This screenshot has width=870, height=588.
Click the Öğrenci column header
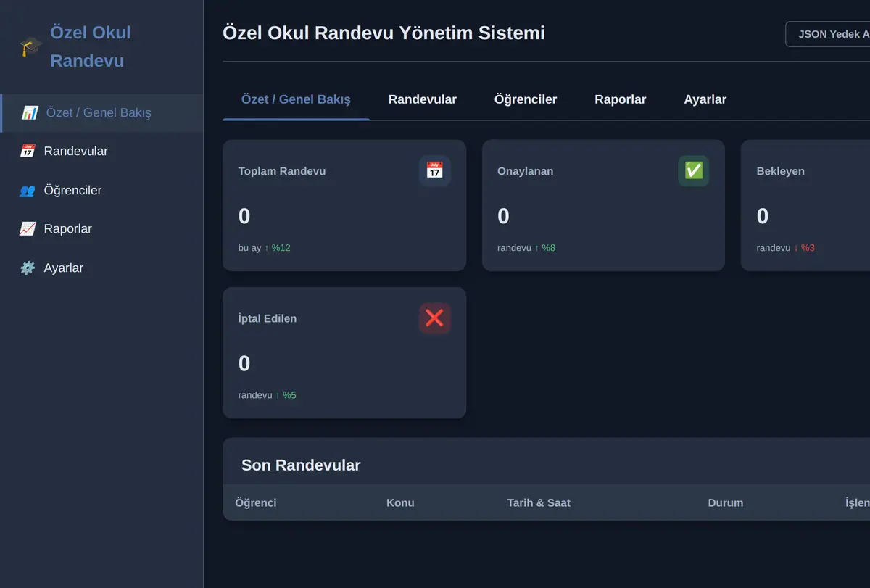point(256,502)
